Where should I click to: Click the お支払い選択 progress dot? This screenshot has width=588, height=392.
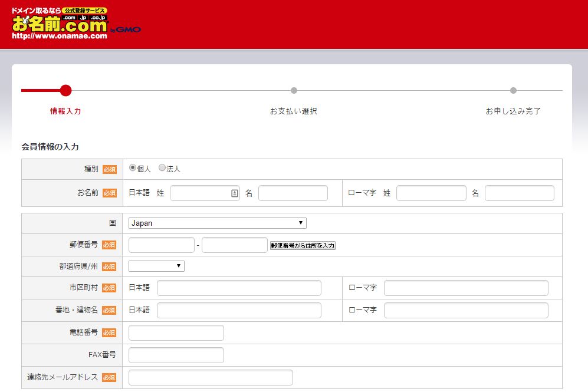click(294, 90)
